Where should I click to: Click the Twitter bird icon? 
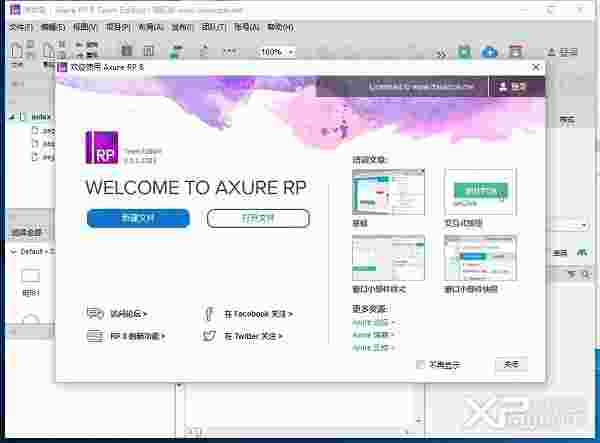pos(209,336)
